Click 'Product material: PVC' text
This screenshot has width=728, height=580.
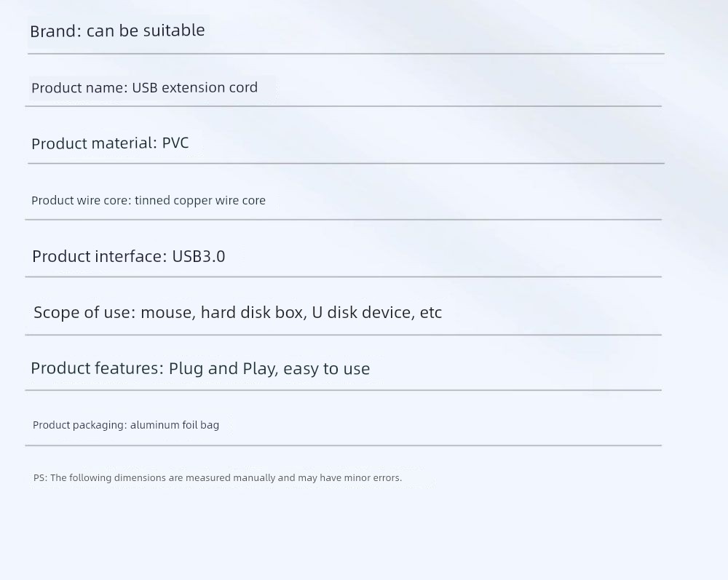[x=110, y=143]
